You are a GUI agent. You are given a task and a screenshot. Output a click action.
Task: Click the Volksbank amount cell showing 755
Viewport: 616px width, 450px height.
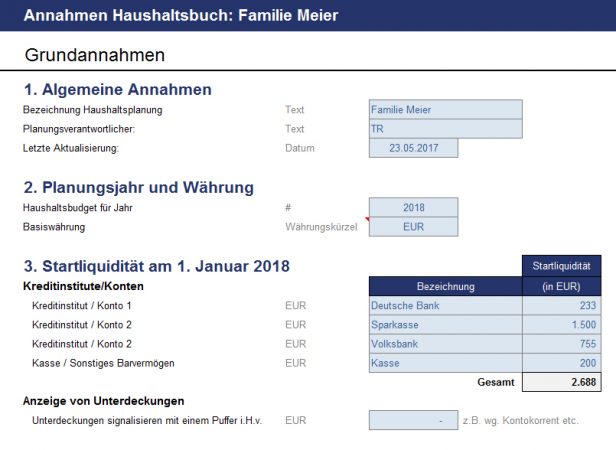[561, 344]
